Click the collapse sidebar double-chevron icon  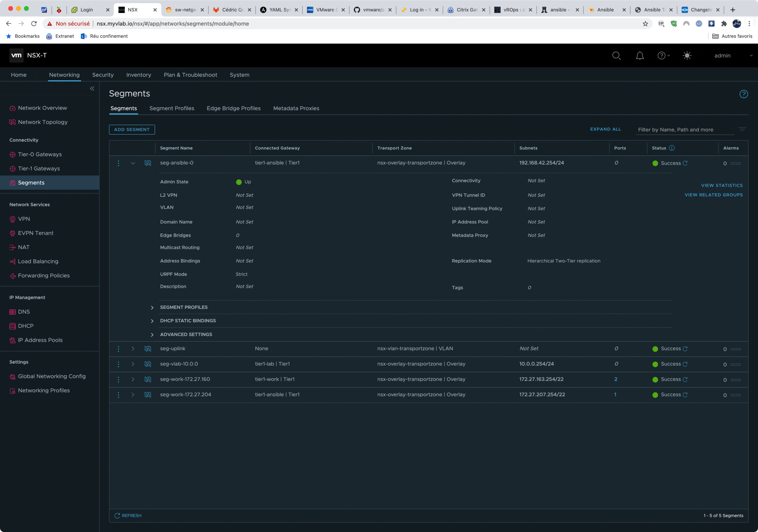coord(92,89)
